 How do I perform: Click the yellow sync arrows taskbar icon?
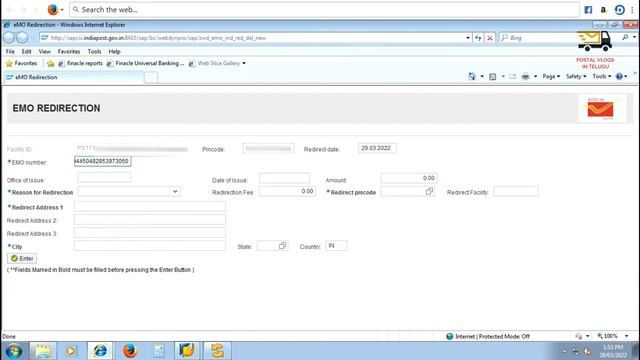(217, 351)
